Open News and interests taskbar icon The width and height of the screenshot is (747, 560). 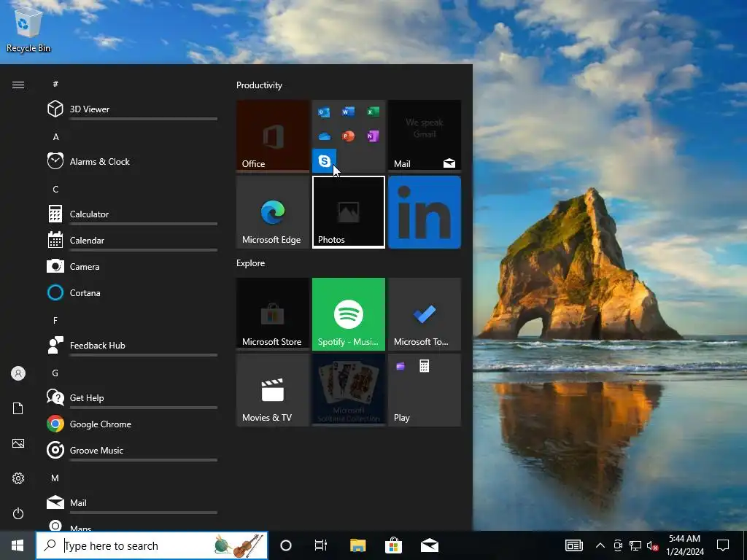pyautogui.click(x=574, y=545)
